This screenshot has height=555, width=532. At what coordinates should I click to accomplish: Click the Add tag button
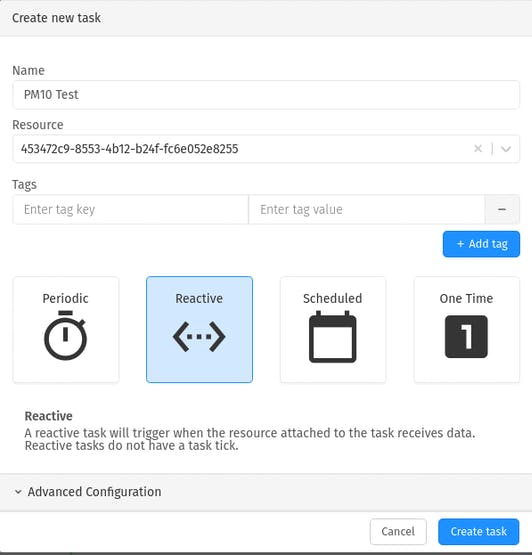point(481,244)
